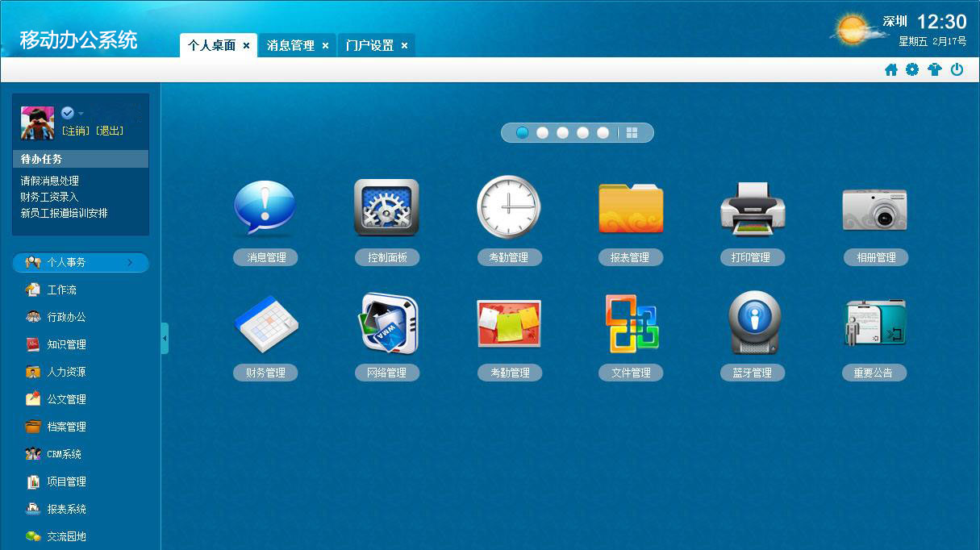Click the power icon at top right
Screen dimensions: 980x550
[x=957, y=70]
